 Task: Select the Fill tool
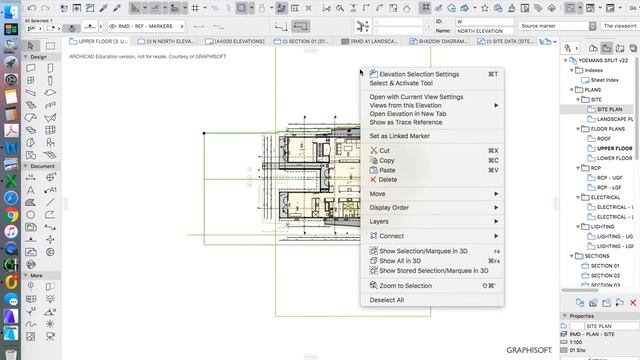click(x=31, y=202)
